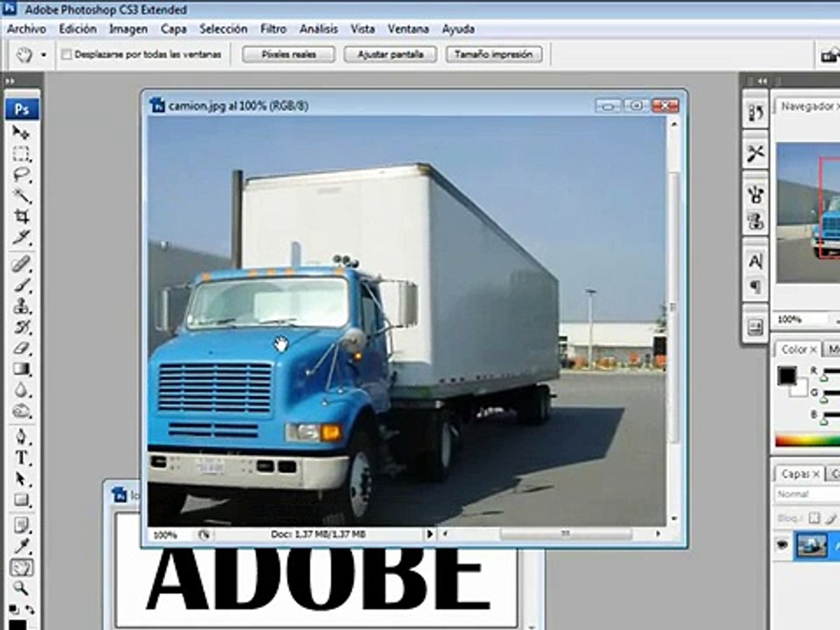Screen dimensions: 840x630
Task: Open the Archivo menu
Action: 26,29
